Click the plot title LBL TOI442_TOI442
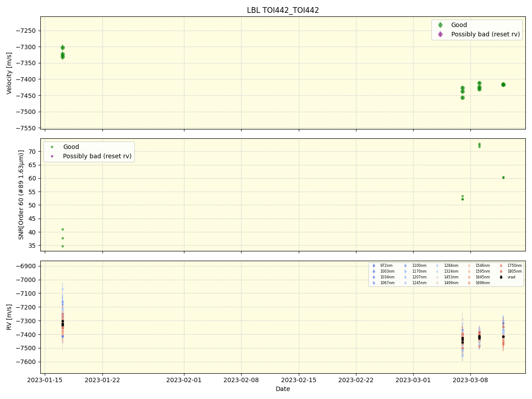The image size is (532, 399). (283, 10)
